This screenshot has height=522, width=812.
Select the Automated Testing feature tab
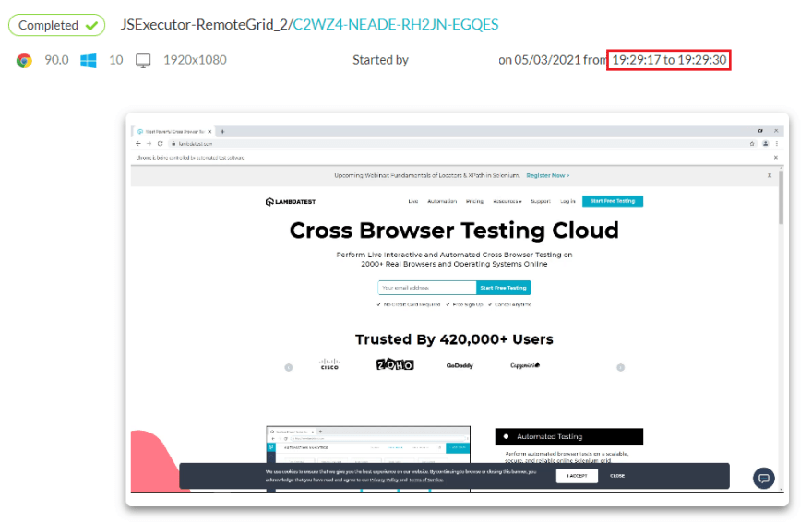pyautogui.click(x=569, y=436)
